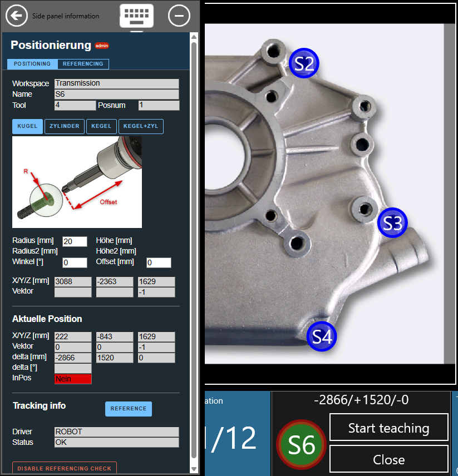Screen dimensions: 458x476
Task: Click the green S6 position indicator
Action: (x=301, y=444)
